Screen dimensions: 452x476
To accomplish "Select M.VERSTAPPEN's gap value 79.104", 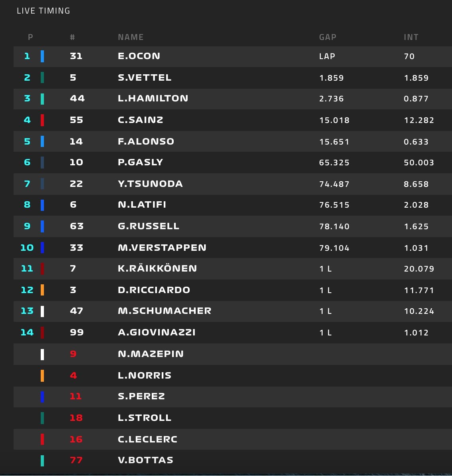I will pyautogui.click(x=334, y=248).
